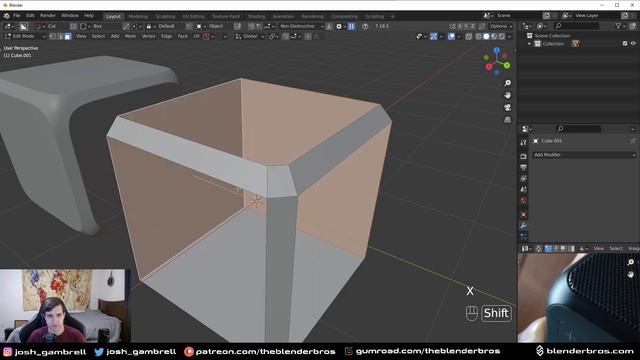Switch to the UV Editing workspace tab

tap(193, 16)
